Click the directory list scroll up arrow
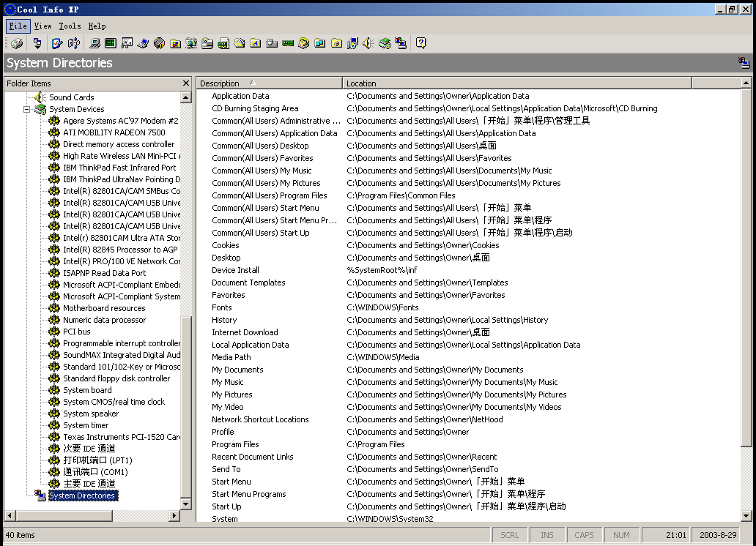756x546 pixels. (x=746, y=83)
